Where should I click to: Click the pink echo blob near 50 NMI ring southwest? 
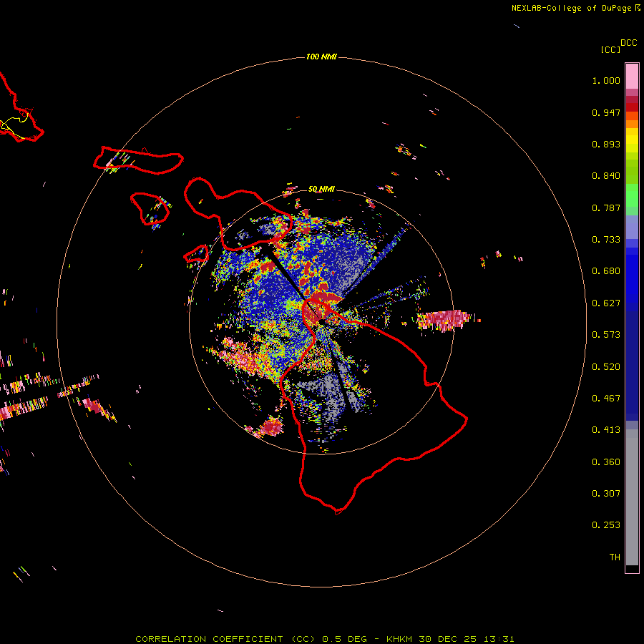click(x=271, y=426)
